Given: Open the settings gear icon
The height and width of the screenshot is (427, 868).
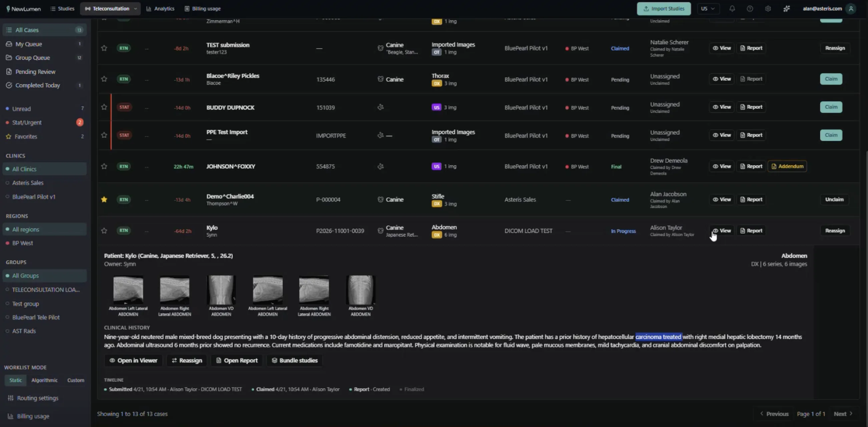Looking at the screenshot, I should coord(768,9).
